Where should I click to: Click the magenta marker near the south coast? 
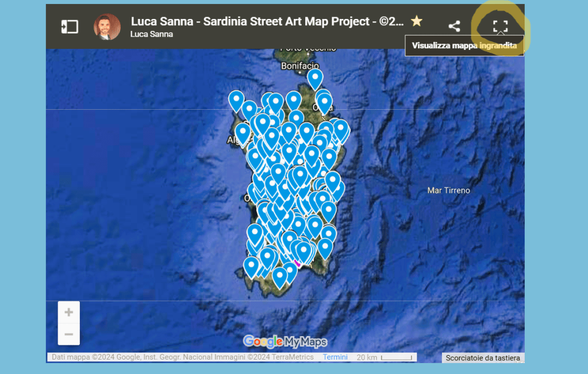[x=297, y=263]
